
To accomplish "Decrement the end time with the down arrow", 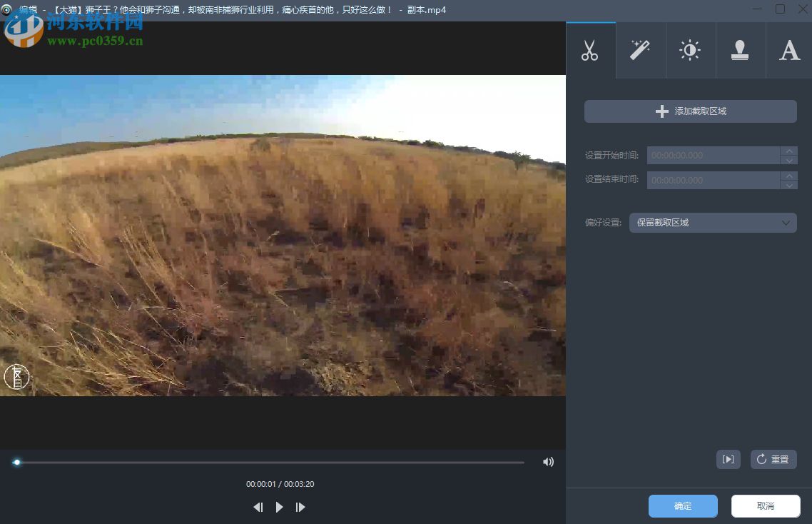I will 790,184.
